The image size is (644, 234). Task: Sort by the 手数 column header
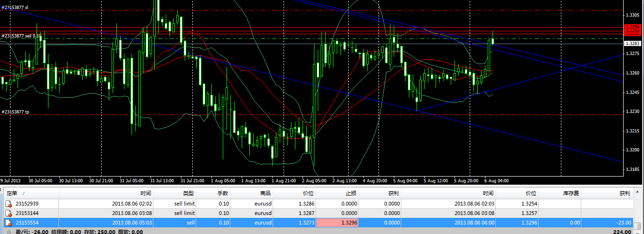coord(214,193)
